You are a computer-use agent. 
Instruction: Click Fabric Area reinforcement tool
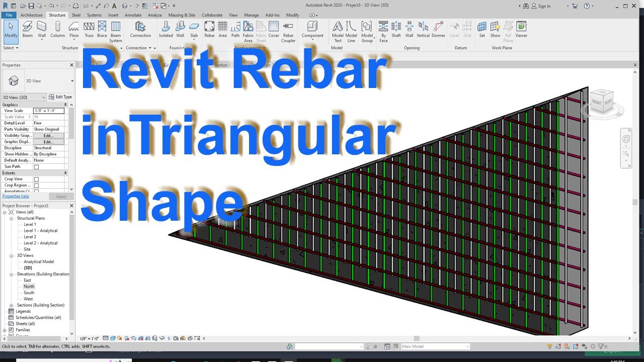[x=248, y=32]
